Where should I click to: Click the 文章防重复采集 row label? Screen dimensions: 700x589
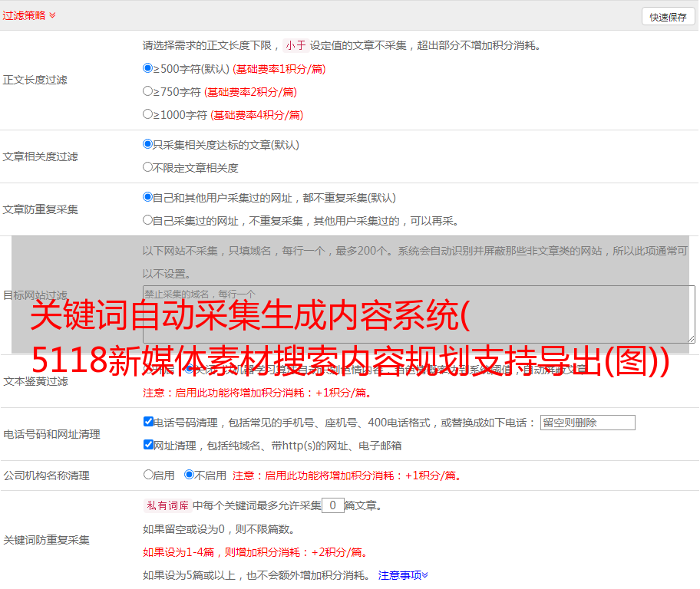coord(40,209)
